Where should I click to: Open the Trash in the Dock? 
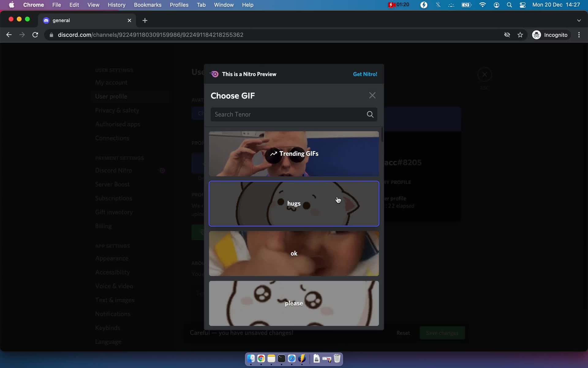click(x=337, y=358)
